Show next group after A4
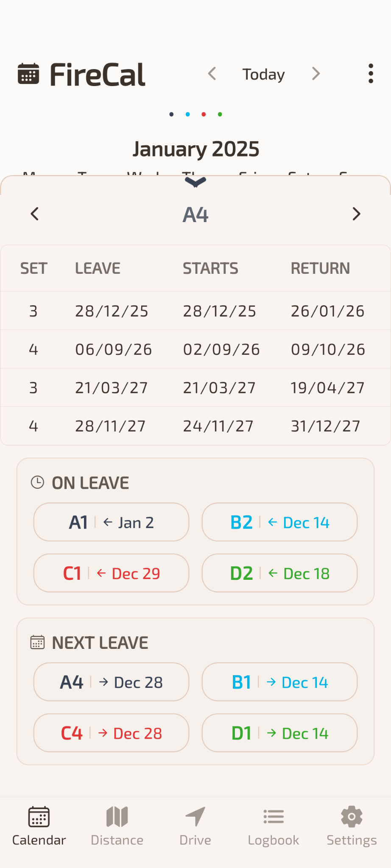 (356, 214)
